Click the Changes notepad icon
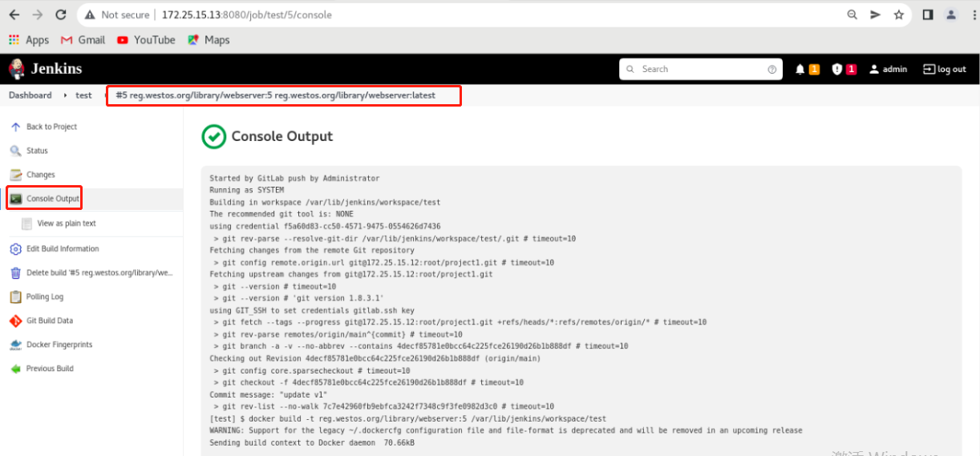The image size is (980, 456). pyautogui.click(x=16, y=175)
